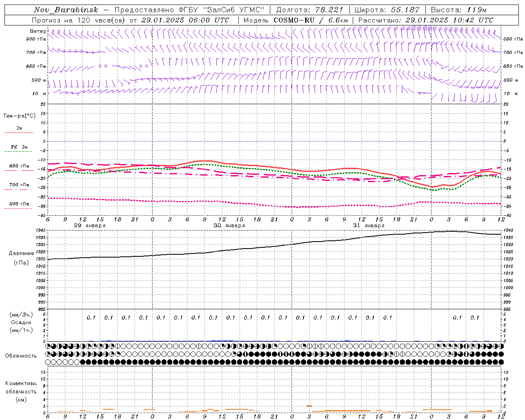Image resolution: width=525 pixels, height=420 pixels.
Task: Click the station name Nov_Barabinsk
Action: tap(66, 10)
